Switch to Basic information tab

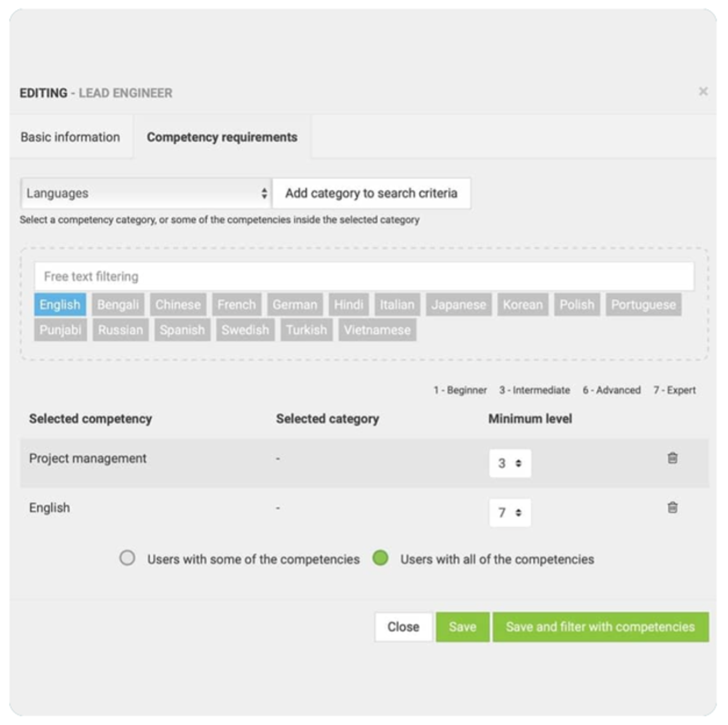tap(70, 137)
